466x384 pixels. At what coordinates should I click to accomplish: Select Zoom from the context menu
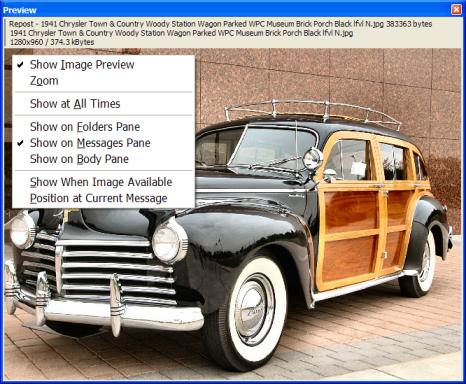(103, 81)
